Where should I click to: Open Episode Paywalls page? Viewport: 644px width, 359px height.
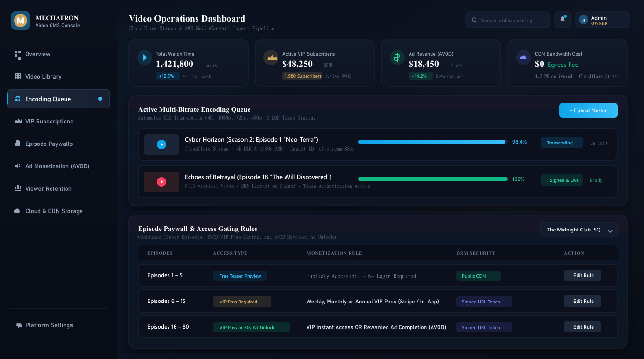59,144
